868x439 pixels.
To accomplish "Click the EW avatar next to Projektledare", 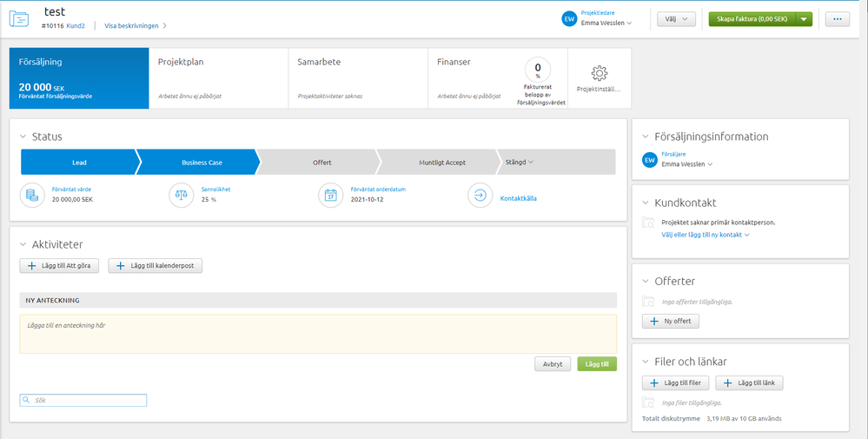I will tap(569, 19).
